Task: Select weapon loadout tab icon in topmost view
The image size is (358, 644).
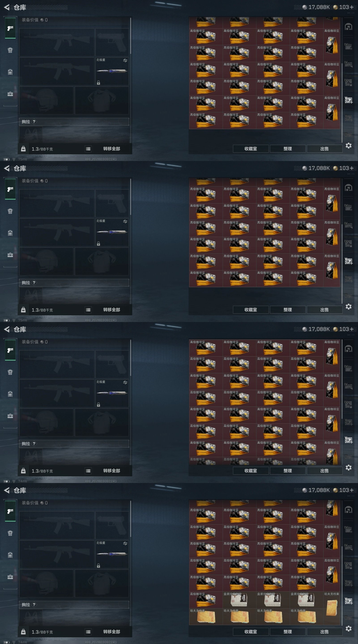Action: [10, 28]
